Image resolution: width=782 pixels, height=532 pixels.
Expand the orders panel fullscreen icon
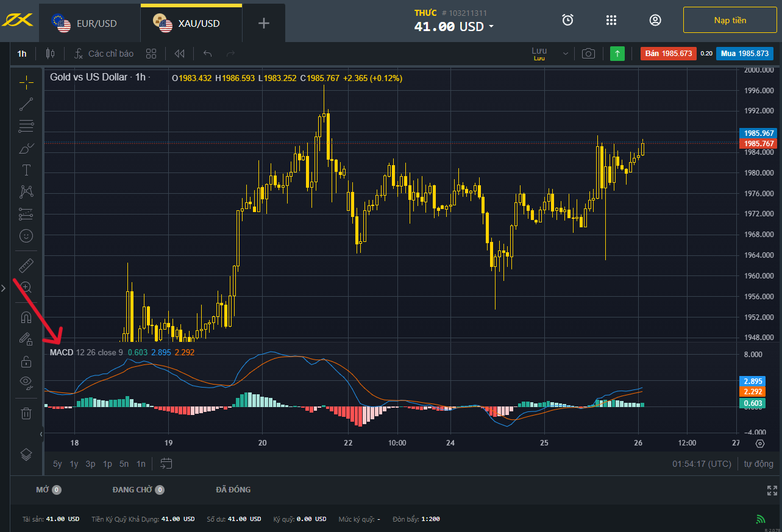(x=772, y=490)
